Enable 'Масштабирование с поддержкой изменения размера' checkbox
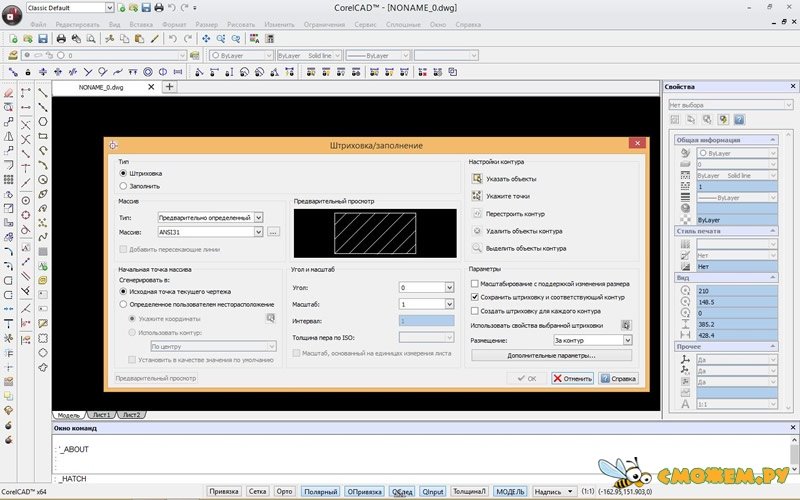Viewport: 800px width, 500px height. [x=475, y=284]
